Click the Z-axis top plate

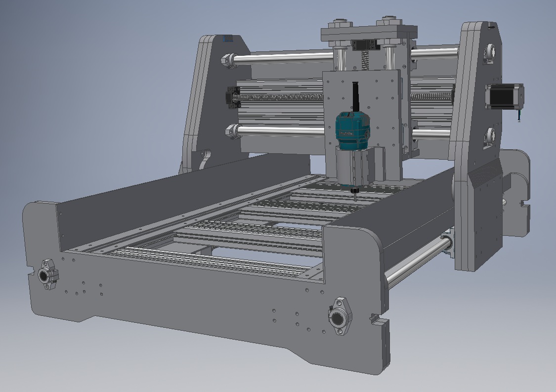[369, 33]
